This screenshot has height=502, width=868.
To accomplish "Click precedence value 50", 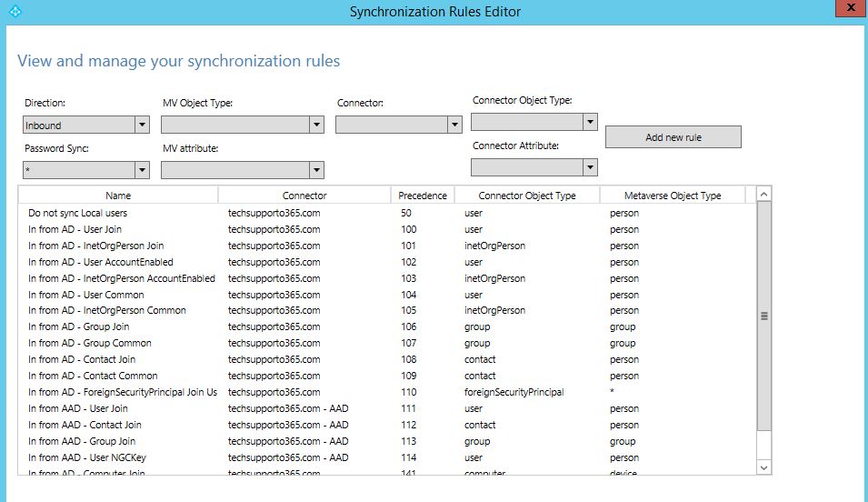I will [406, 213].
